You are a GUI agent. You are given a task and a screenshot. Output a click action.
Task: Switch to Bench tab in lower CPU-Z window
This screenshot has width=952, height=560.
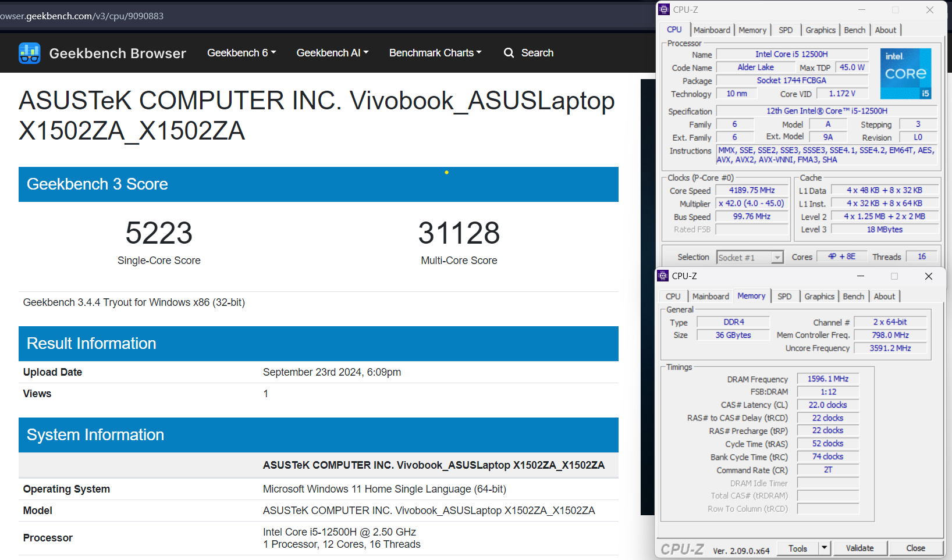(854, 297)
